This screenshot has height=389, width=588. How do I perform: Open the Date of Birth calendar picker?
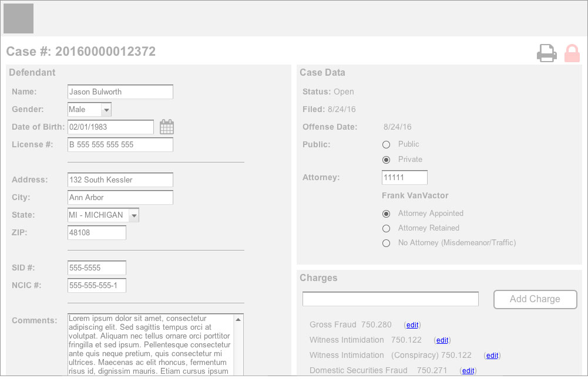coord(167,127)
